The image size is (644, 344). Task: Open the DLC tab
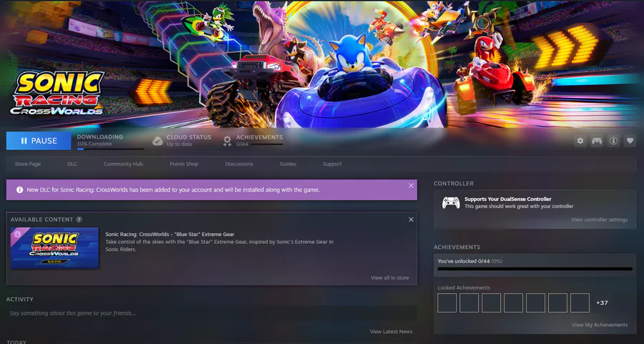click(72, 164)
